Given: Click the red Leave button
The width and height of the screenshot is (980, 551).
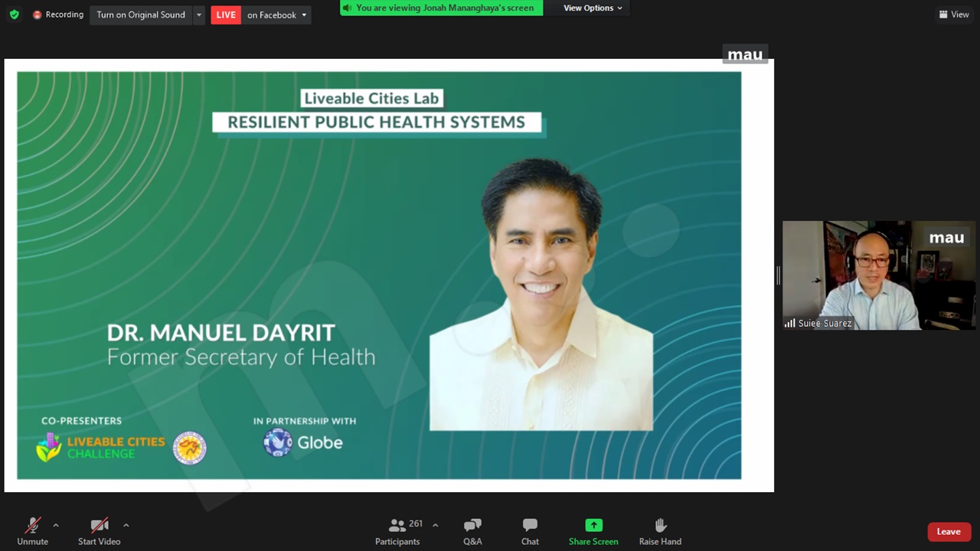Looking at the screenshot, I should coord(949,532).
